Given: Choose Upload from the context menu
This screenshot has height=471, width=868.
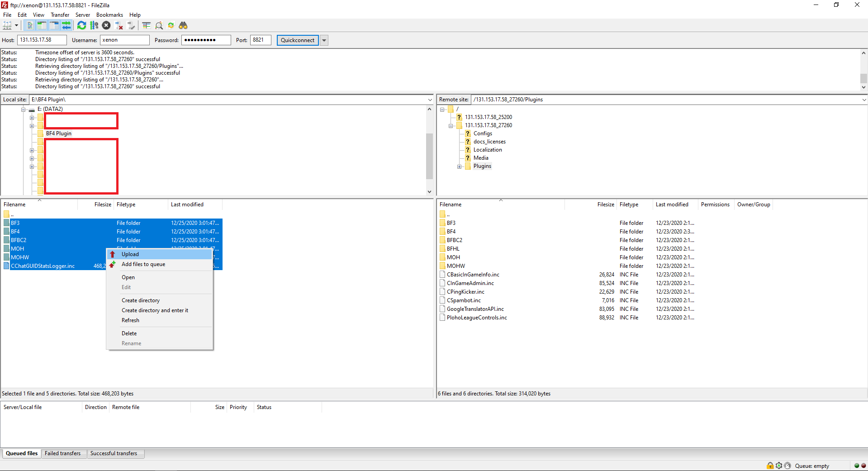Looking at the screenshot, I should coord(160,254).
